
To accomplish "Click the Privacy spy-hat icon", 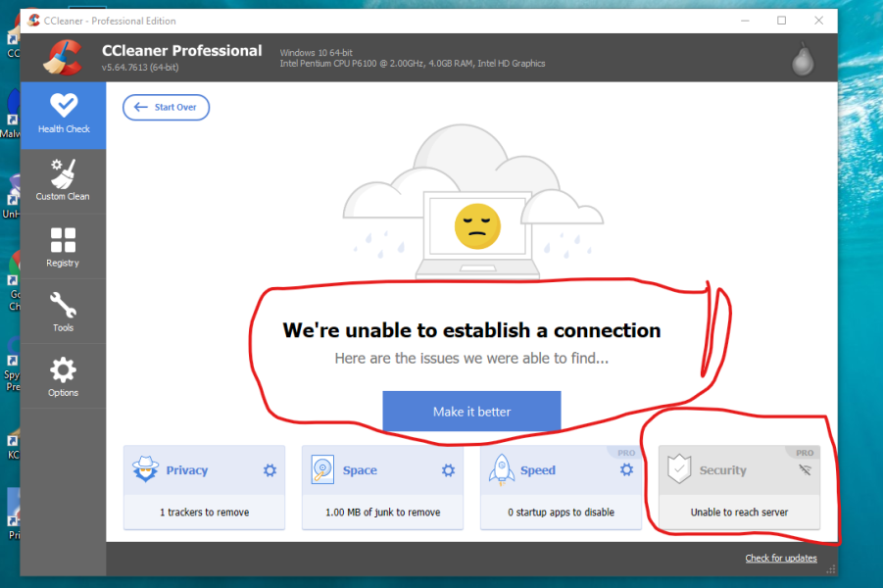I will pos(145,469).
